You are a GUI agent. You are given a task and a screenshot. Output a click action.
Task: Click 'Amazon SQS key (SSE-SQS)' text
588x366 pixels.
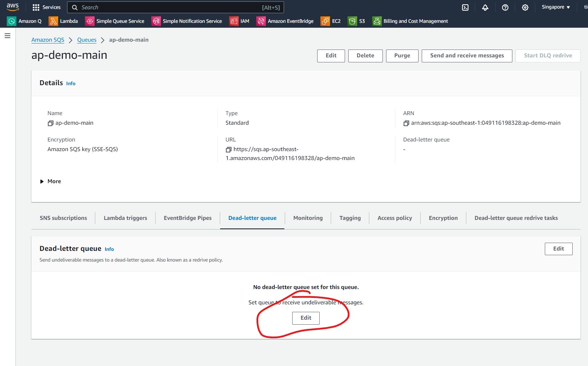(x=82, y=149)
